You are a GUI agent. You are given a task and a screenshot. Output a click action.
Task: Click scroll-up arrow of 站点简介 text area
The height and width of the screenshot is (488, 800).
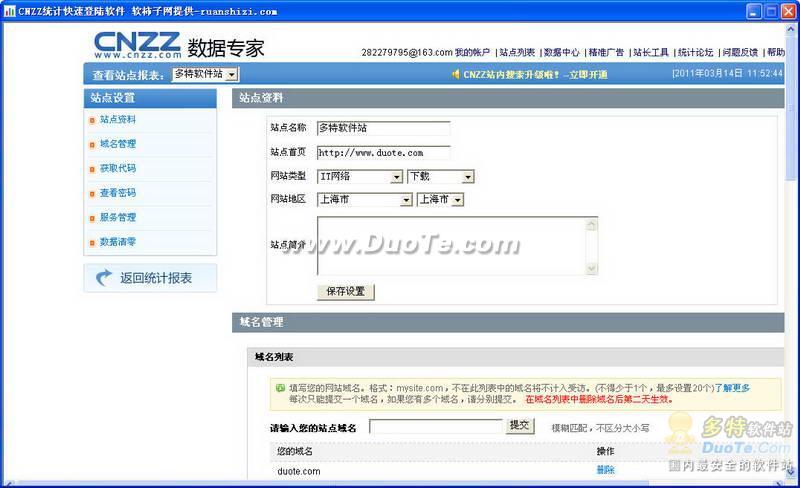point(591,225)
